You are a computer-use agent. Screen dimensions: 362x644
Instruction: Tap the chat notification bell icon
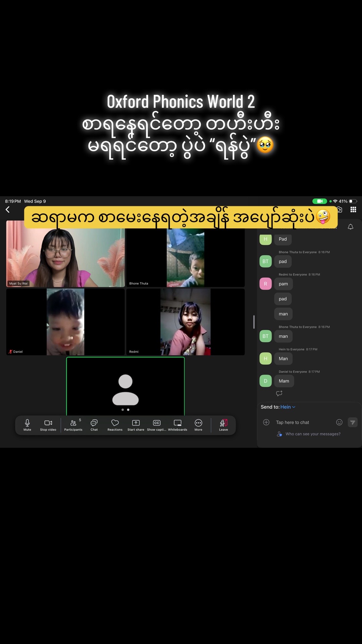[351, 227]
